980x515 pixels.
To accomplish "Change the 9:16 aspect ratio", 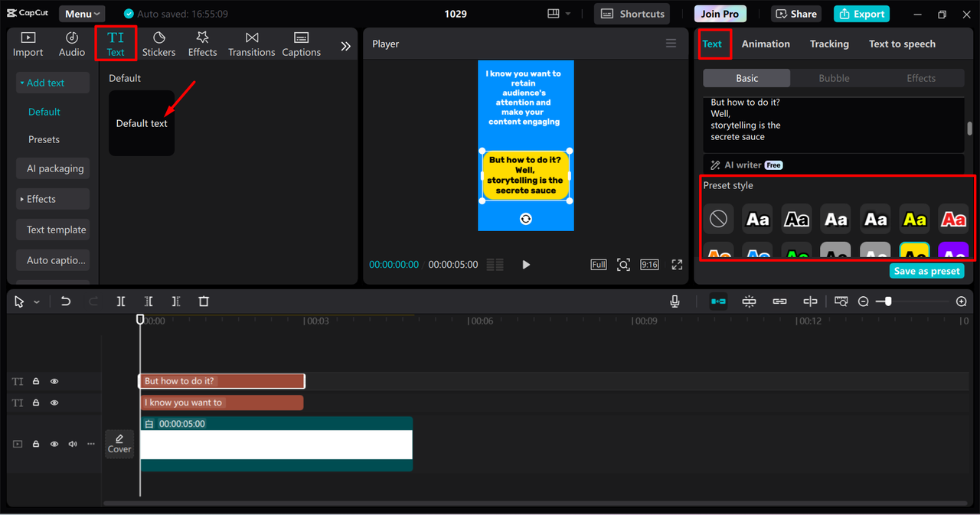I will [x=649, y=265].
